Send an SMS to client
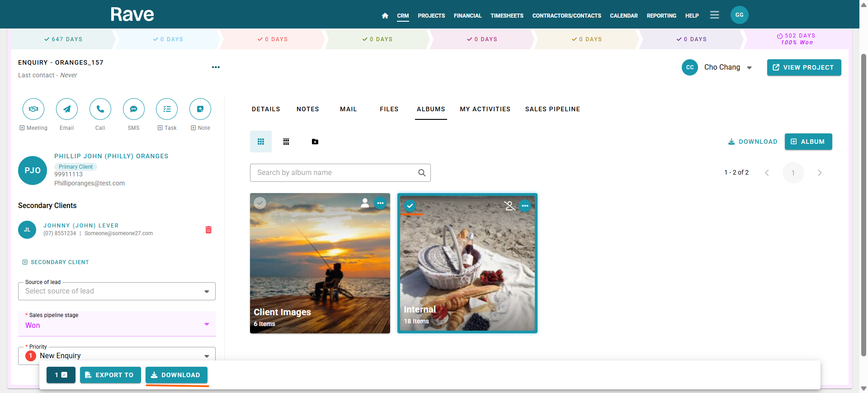Screen dimensions: 868x393 click(x=134, y=109)
